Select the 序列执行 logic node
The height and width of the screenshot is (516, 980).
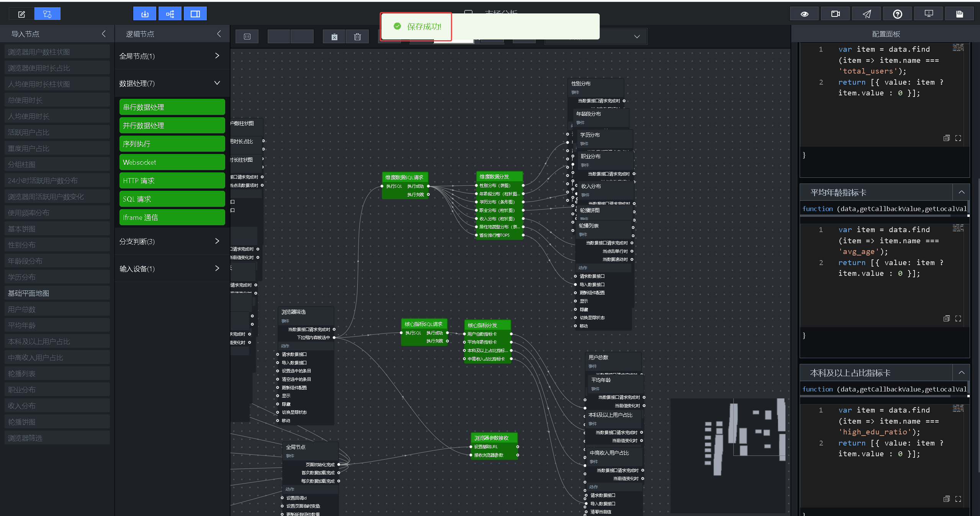pyautogui.click(x=172, y=144)
